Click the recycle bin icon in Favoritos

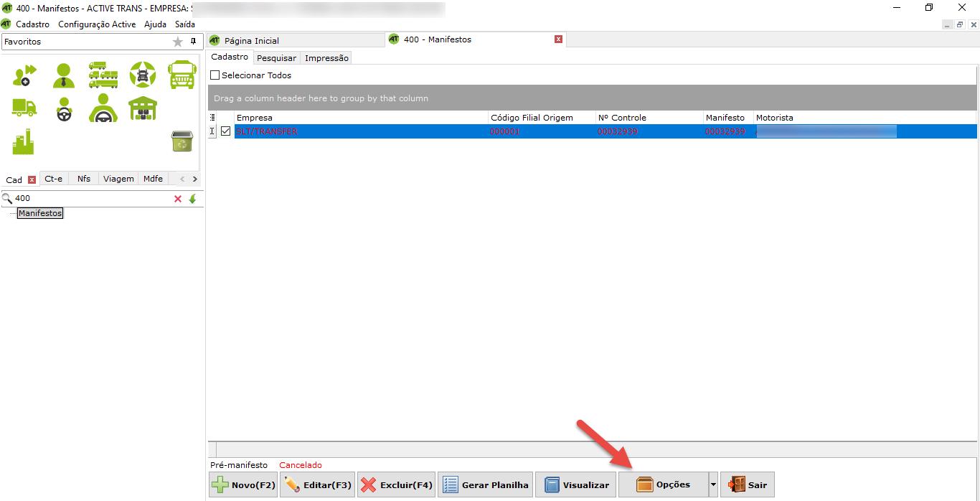point(182,141)
